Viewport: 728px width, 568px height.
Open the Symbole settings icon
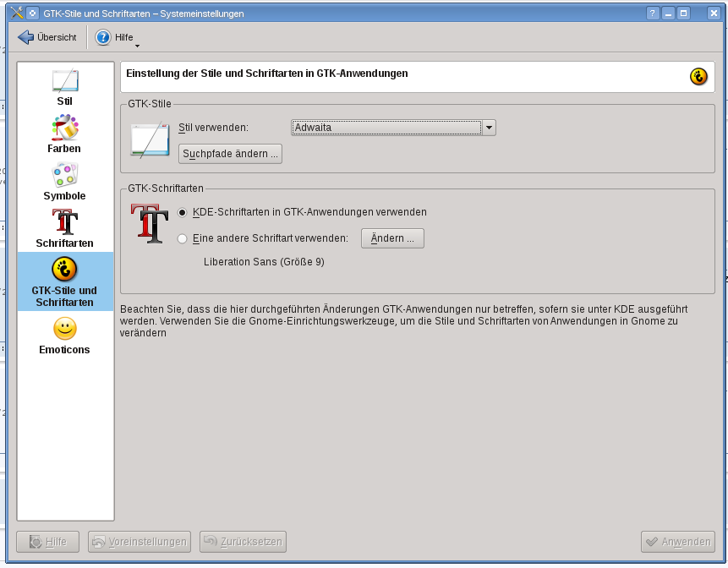[65, 176]
